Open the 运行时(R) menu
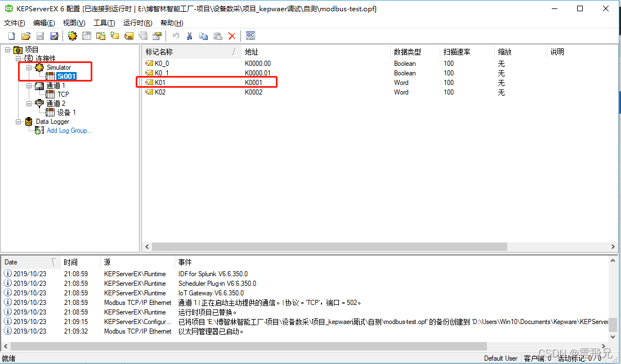Image resolution: width=621 pixels, height=364 pixels. coord(137,23)
